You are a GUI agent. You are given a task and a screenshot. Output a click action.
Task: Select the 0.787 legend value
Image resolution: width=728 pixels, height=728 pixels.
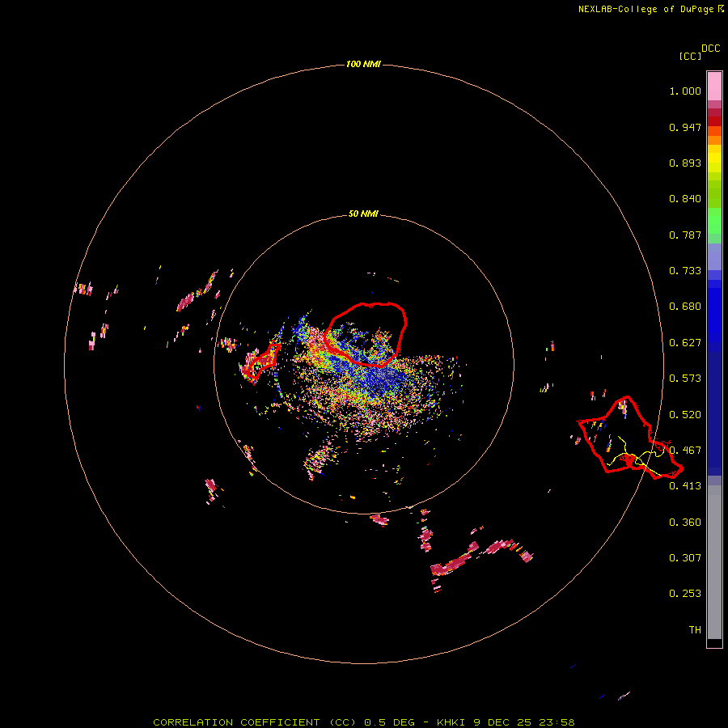[x=685, y=235]
